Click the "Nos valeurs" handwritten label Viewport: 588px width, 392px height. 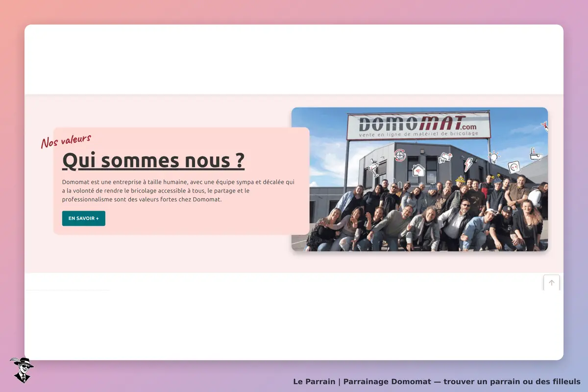tap(66, 141)
